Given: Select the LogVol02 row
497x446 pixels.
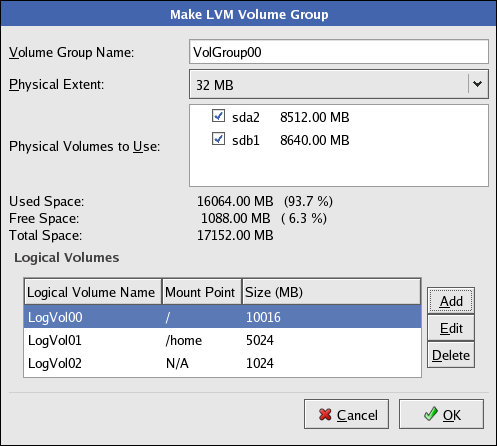Looking at the screenshot, I should [222, 363].
